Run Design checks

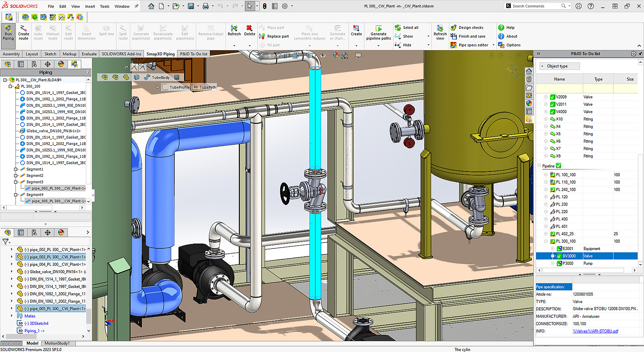click(x=467, y=28)
